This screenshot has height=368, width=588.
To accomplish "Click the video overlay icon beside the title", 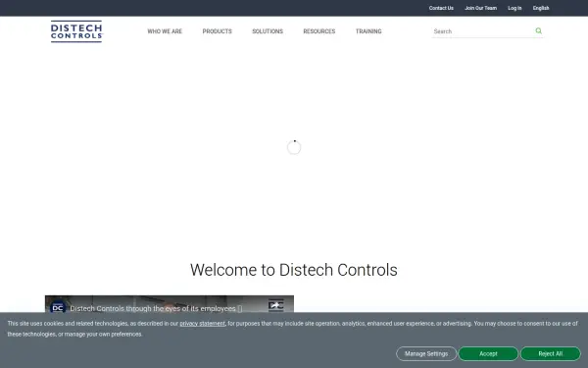I will pyautogui.click(x=275, y=305).
